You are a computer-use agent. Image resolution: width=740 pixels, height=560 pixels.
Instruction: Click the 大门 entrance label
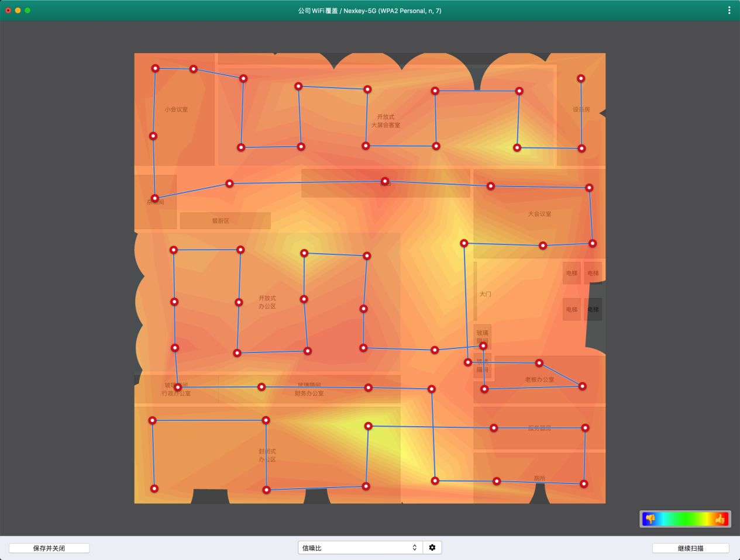(486, 294)
